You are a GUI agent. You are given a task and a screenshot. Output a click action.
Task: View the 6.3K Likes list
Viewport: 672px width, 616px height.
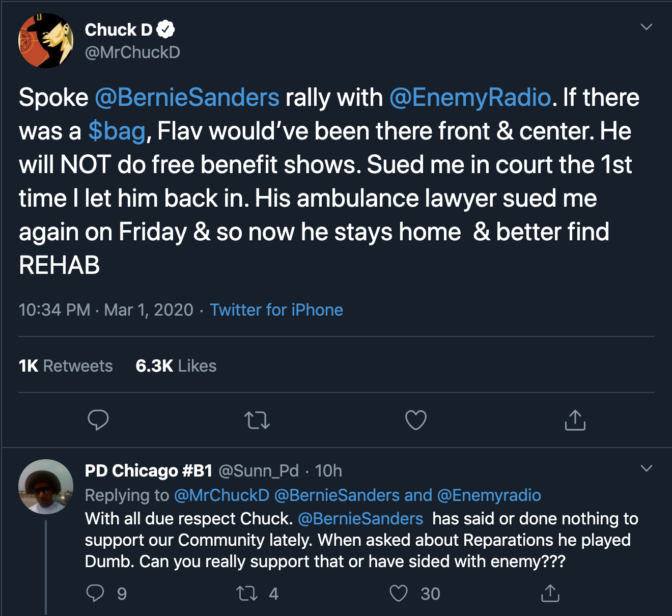(176, 366)
